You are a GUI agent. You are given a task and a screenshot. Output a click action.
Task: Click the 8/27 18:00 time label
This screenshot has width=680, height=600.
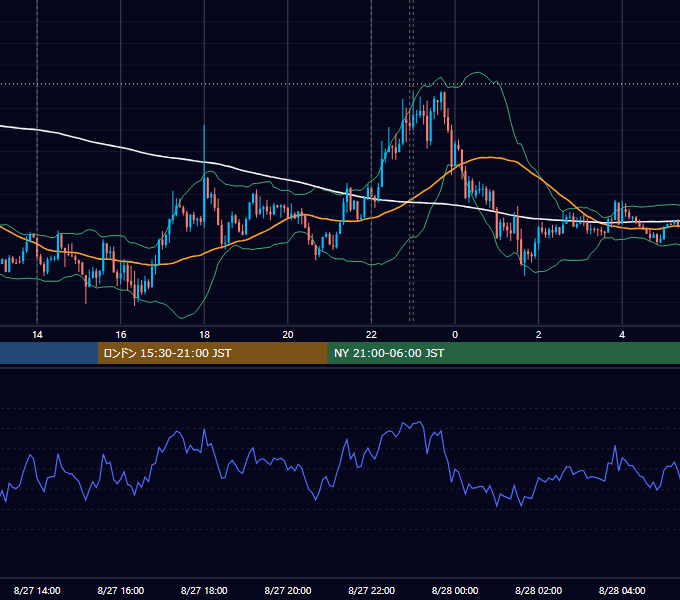pos(204,590)
